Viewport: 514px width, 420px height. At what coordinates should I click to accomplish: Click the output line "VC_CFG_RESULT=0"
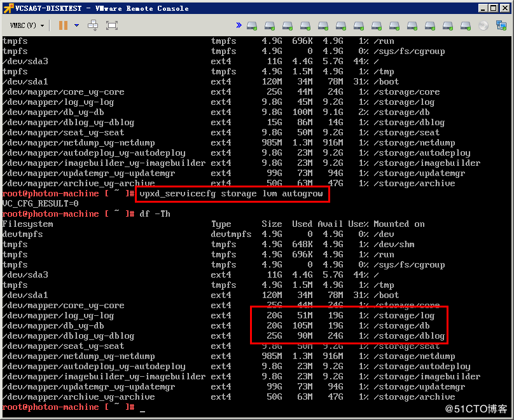pos(40,203)
